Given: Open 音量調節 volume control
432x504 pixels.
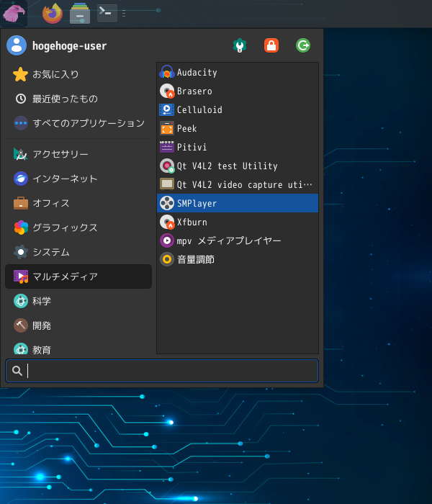Looking at the screenshot, I should coord(238,259).
